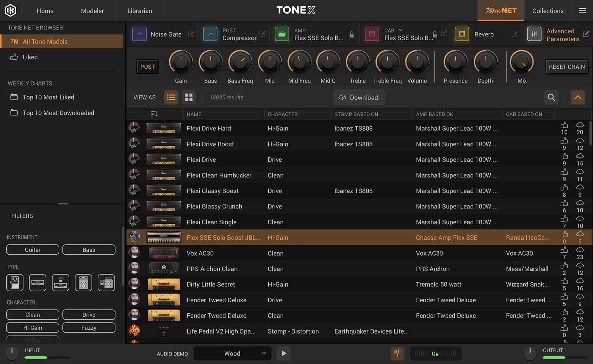Toggle the AMP module icon
This screenshot has width=593, height=364.
(282, 34)
